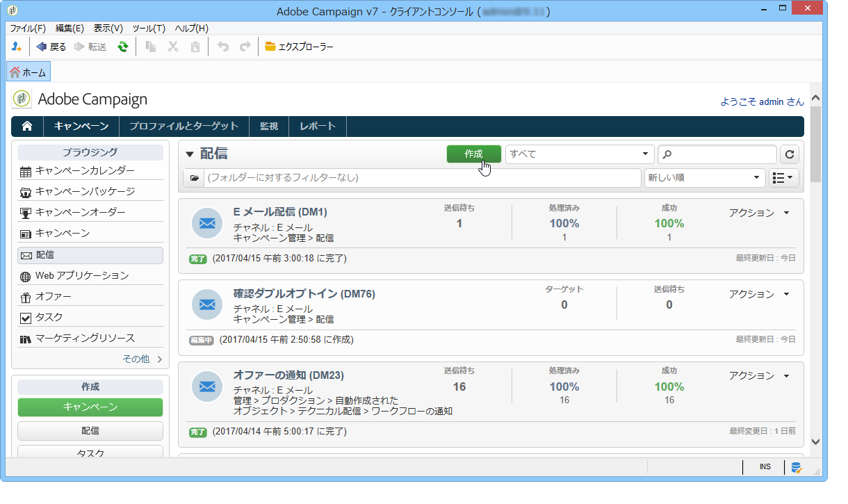Select 配信 in browsing sidebar
The width and height of the screenshot is (848, 504).
[90, 255]
